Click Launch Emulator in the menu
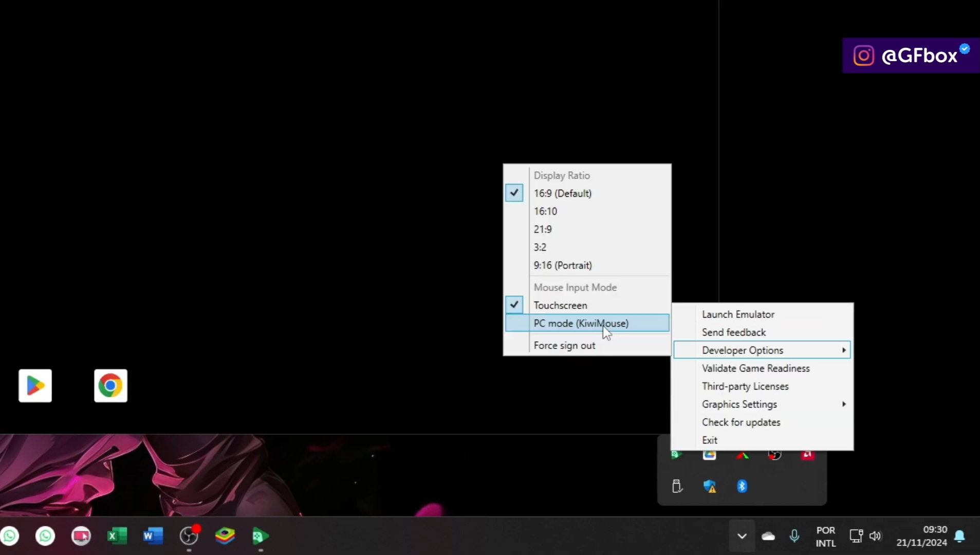Viewport: 980px width, 555px height. (739, 314)
